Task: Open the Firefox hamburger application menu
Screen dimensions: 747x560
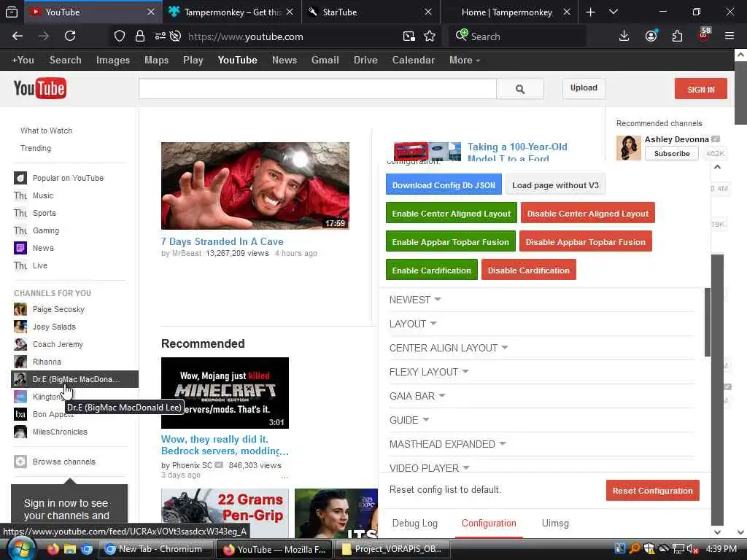Action: [729, 36]
